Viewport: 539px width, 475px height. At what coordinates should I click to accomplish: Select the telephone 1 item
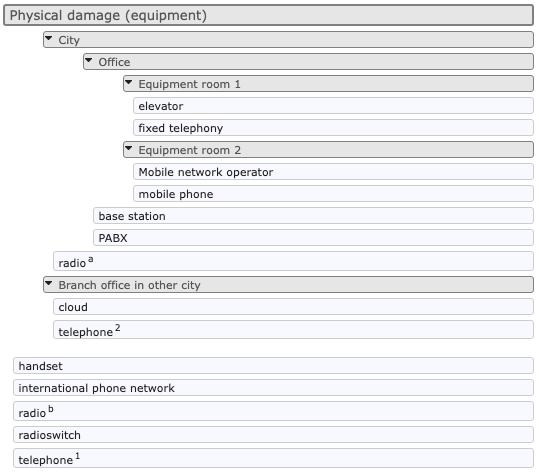(273, 458)
